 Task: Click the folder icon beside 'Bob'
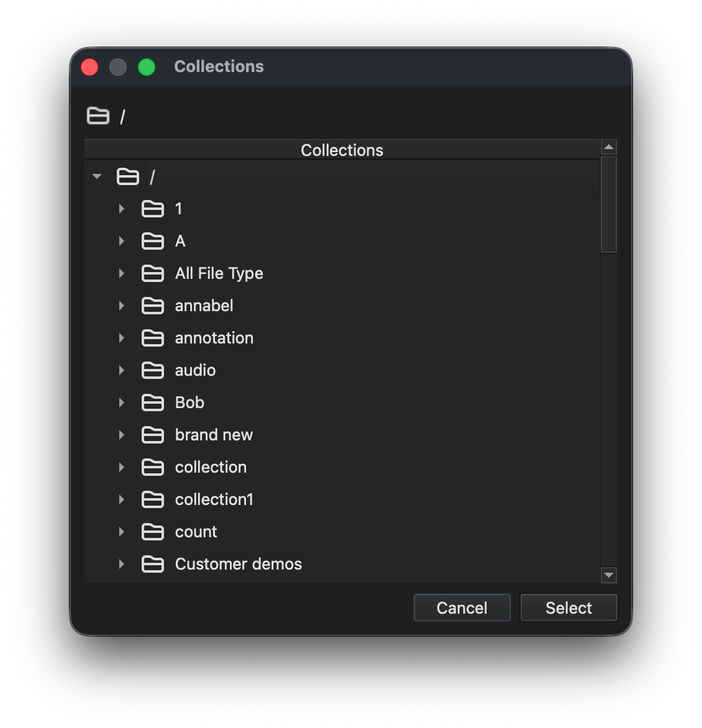[152, 403]
